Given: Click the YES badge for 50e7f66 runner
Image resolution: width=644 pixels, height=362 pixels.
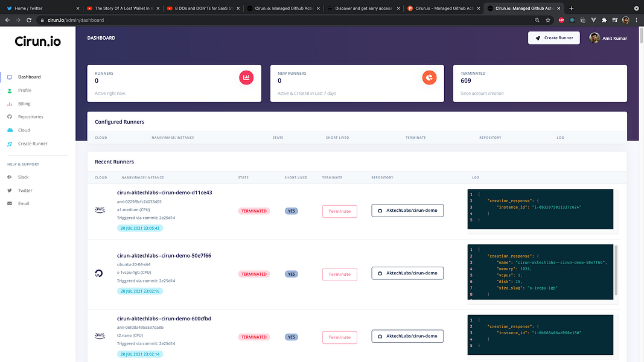Looking at the screenshot, I should [x=291, y=274].
